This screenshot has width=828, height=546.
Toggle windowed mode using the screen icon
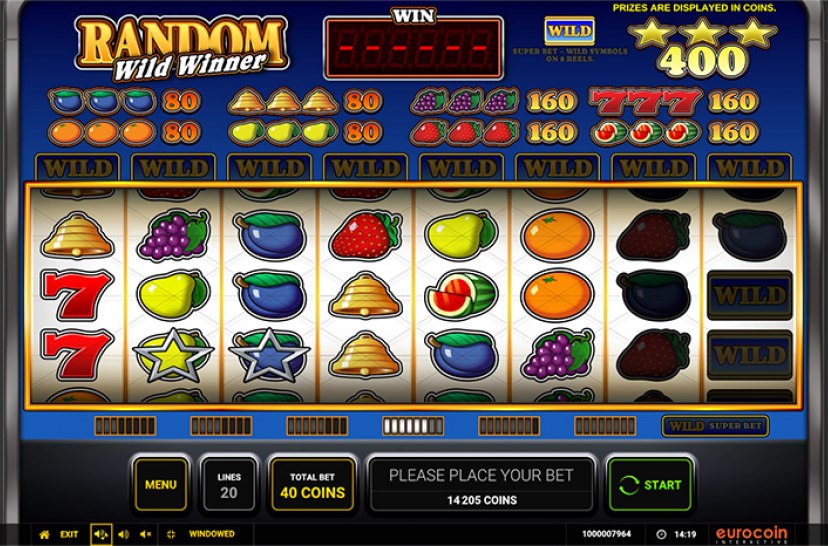(171, 534)
